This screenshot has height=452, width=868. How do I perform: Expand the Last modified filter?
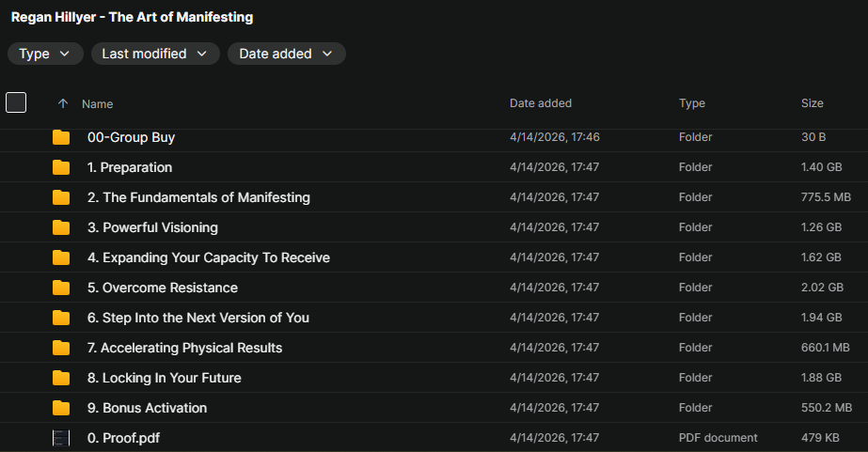155,54
